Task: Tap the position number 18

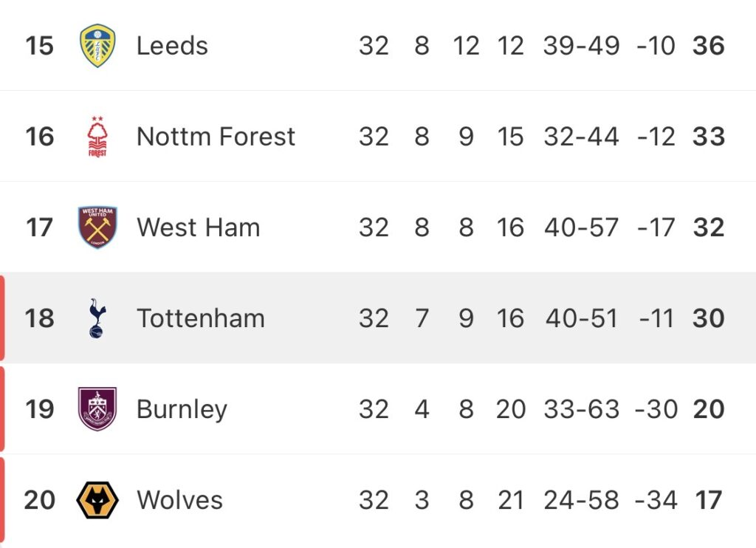Action: click(40, 318)
